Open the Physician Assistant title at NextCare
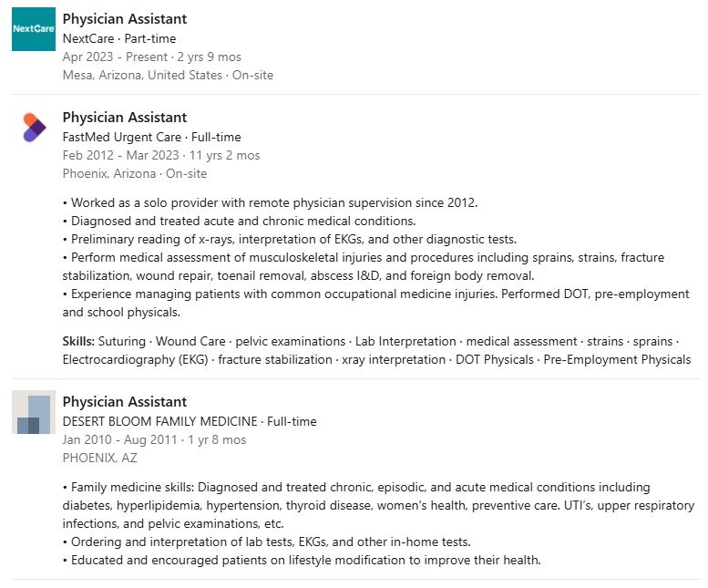This screenshot has width=708, height=588. [124, 19]
